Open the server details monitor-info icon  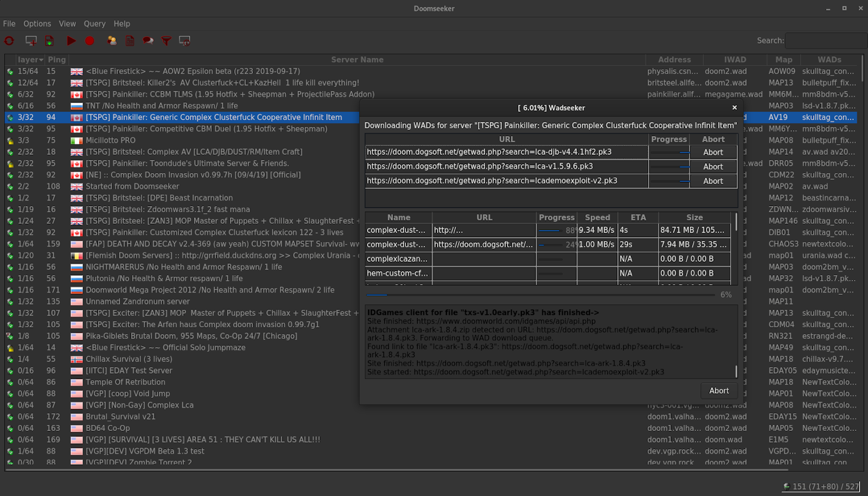click(x=185, y=41)
